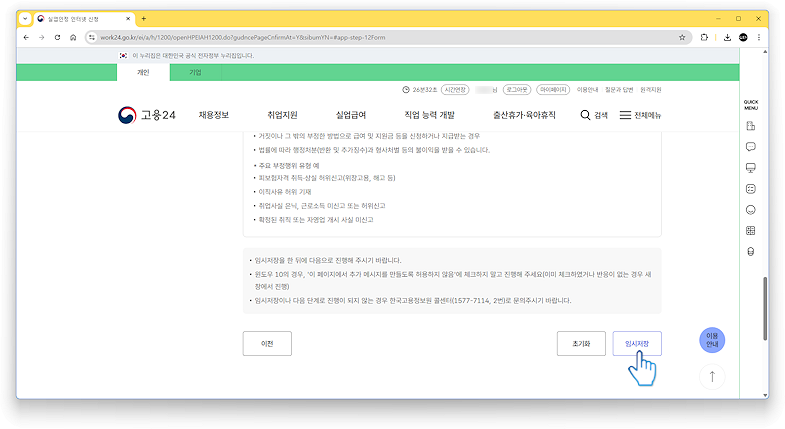Open the 이용안내 link in the header
Image resolution: width=785 pixels, height=429 pixels.
pos(587,90)
